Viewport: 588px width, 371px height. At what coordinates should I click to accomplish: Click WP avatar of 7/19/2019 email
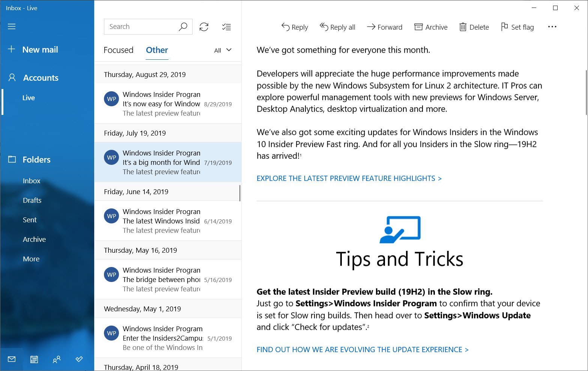[111, 158]
